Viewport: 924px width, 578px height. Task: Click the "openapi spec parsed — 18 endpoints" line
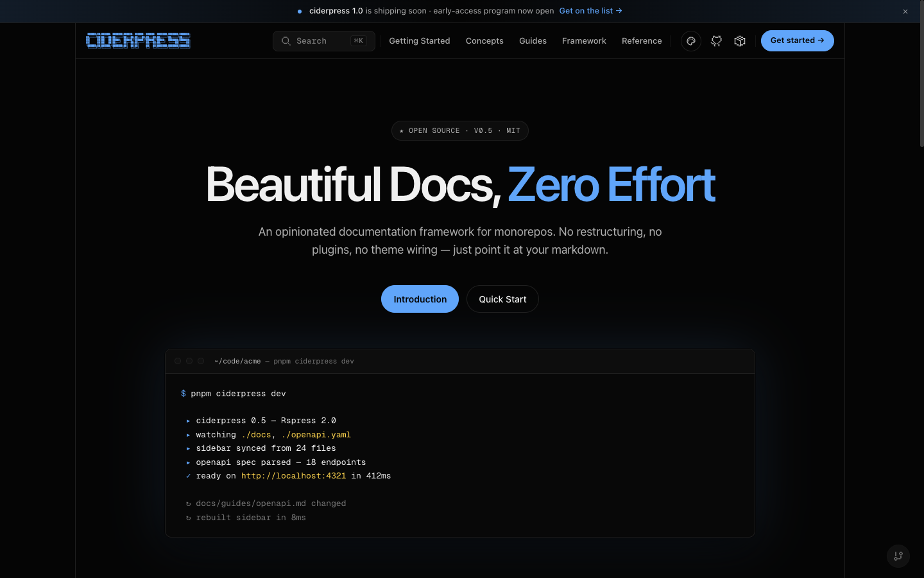(281, 462)
